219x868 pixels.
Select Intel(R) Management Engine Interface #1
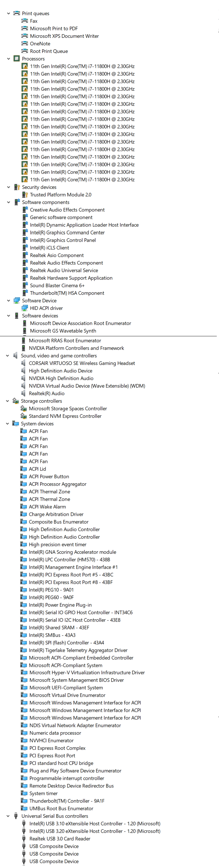(x=73, y=567)
